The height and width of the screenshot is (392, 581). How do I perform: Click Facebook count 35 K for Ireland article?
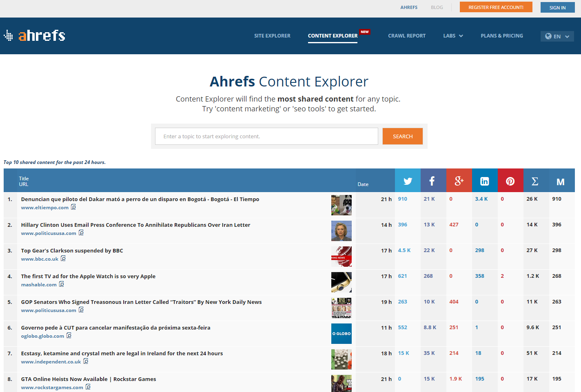click(429, 353)
